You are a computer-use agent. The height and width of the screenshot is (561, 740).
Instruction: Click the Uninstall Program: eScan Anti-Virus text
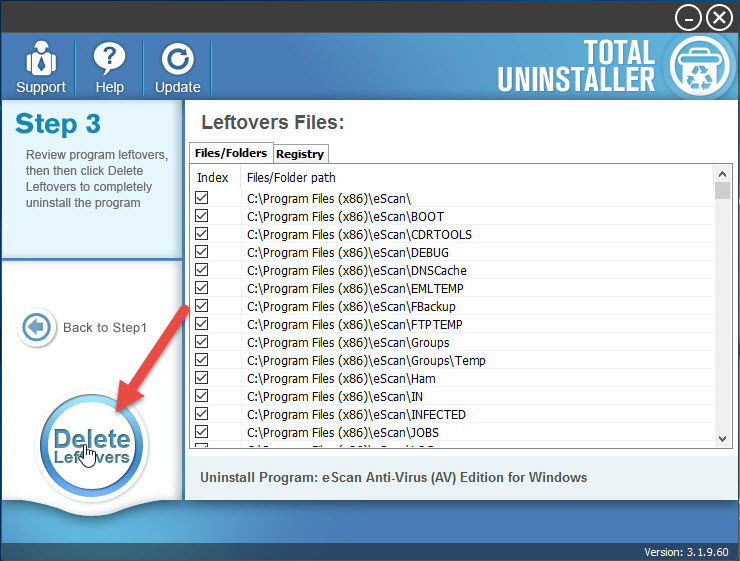tap(394, 477)
